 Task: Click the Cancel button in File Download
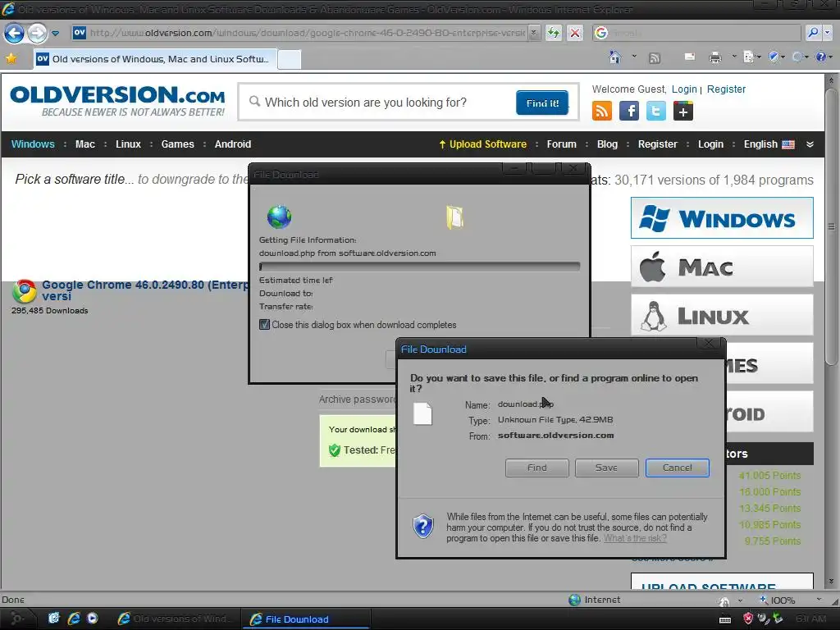(x=677, y=468)
